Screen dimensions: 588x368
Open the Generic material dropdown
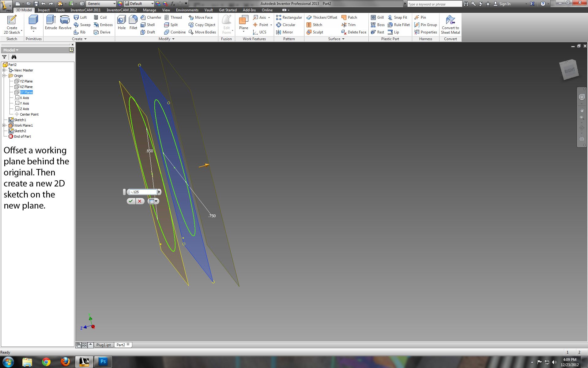click(x=114, y=4)
